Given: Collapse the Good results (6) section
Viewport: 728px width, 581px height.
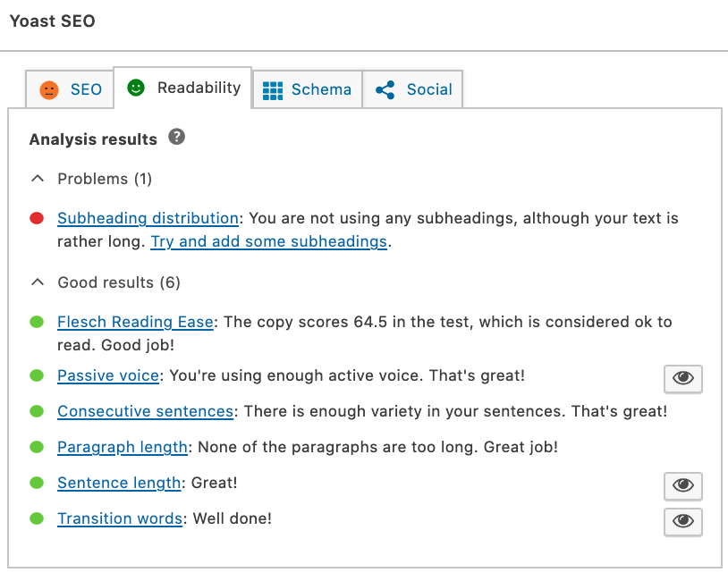Looking at the screenshot, I should pyautogui.click(x=106, y=282).
